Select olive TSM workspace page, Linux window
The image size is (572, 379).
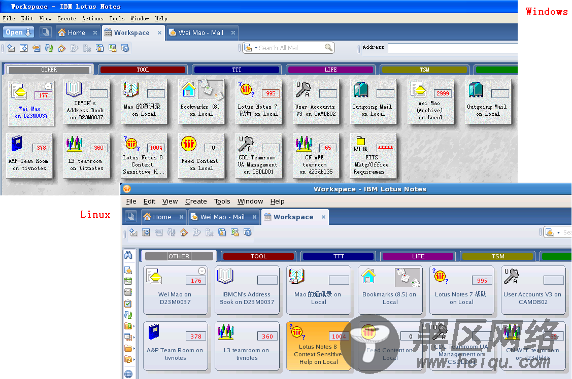tap(498, 256)
